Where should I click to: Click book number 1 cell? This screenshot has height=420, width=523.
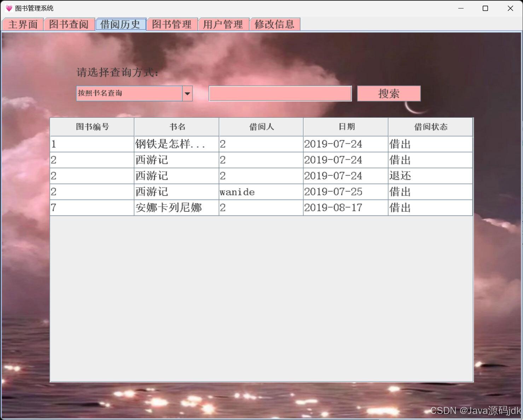92,144
